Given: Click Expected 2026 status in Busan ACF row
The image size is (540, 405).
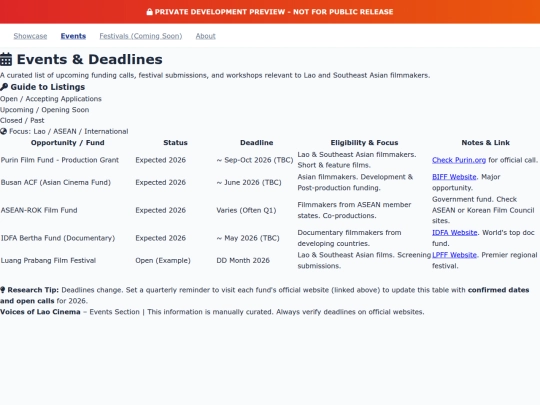Looking at the screenshot, I should tap(160, 182).
